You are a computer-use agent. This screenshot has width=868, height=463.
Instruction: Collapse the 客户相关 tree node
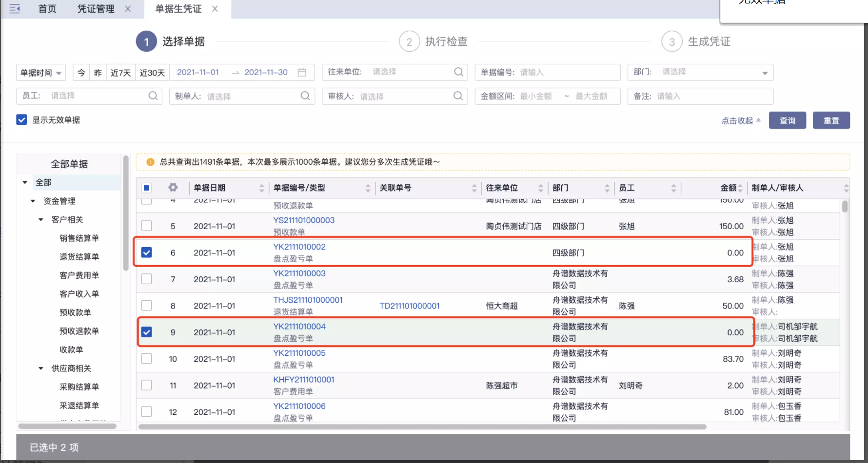[41, 220]
